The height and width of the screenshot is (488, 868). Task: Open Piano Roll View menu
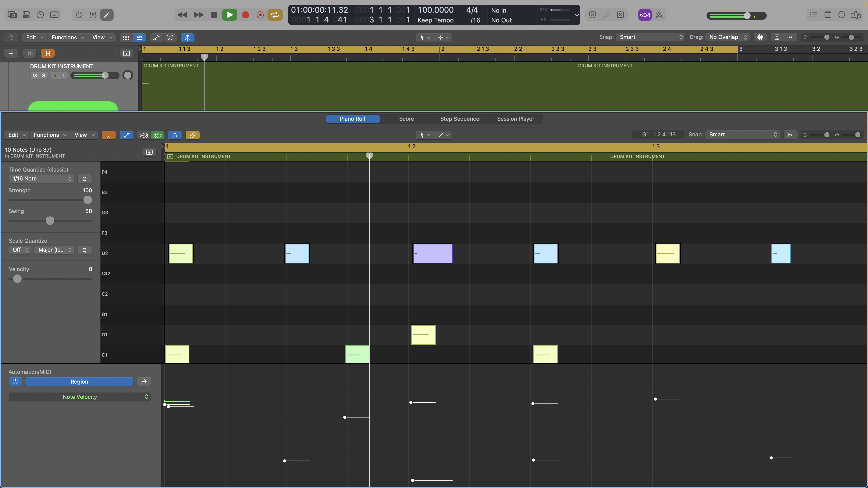85,135
